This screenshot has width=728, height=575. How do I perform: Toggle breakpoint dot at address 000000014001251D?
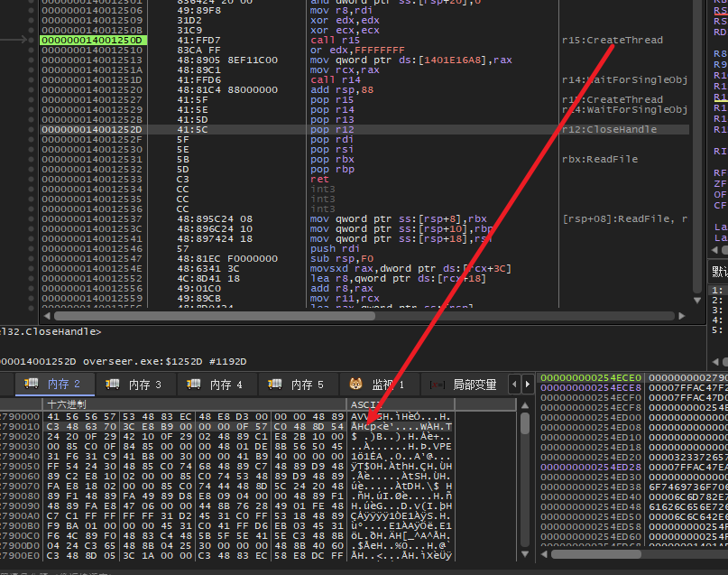point(31,80)
